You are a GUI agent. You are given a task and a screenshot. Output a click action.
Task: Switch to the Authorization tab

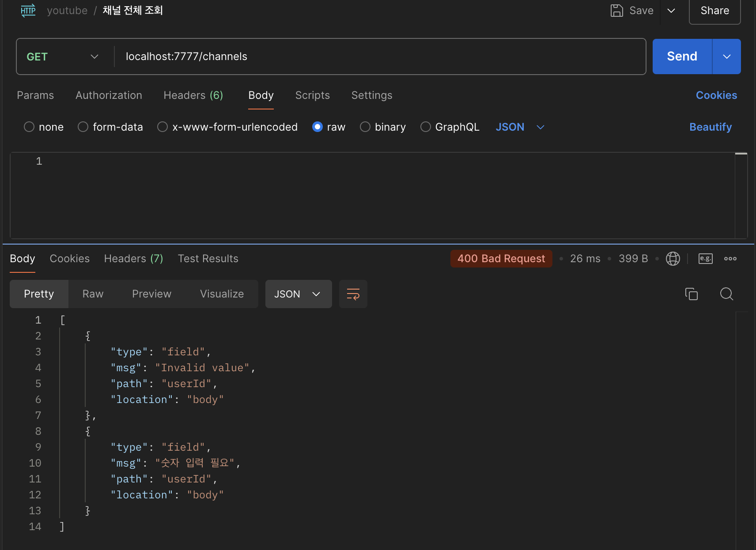coord(109,95)
